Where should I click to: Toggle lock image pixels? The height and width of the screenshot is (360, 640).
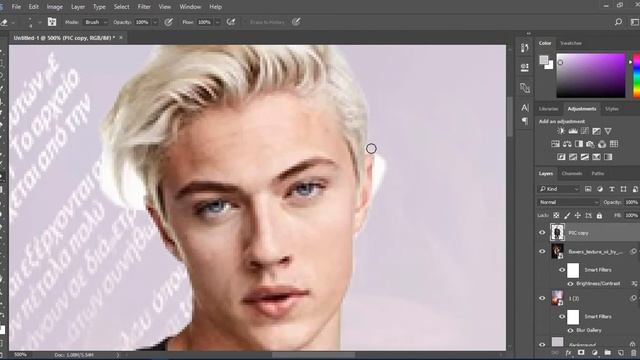[x=567, y=215]
